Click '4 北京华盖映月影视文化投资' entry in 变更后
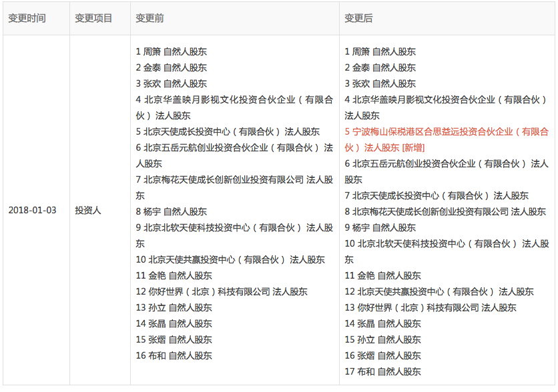Viewport: 558px width, 392px height. point(447,107)
